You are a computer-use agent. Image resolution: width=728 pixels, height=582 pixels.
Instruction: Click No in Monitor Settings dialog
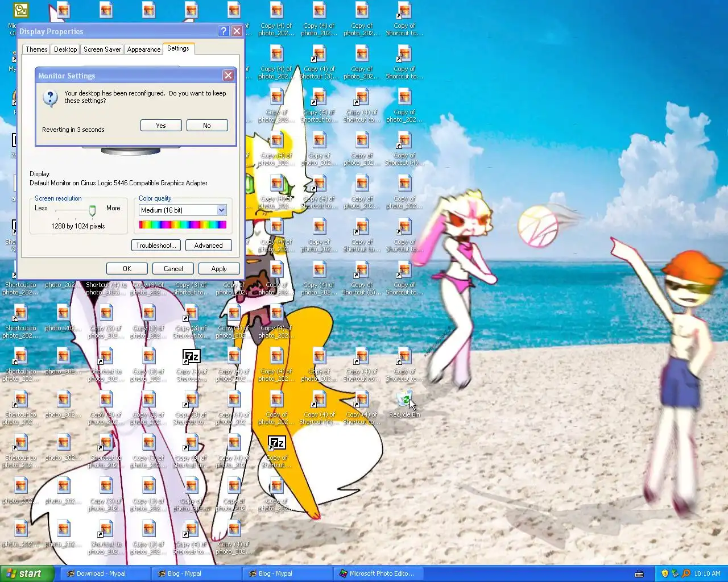coord(207,126)
